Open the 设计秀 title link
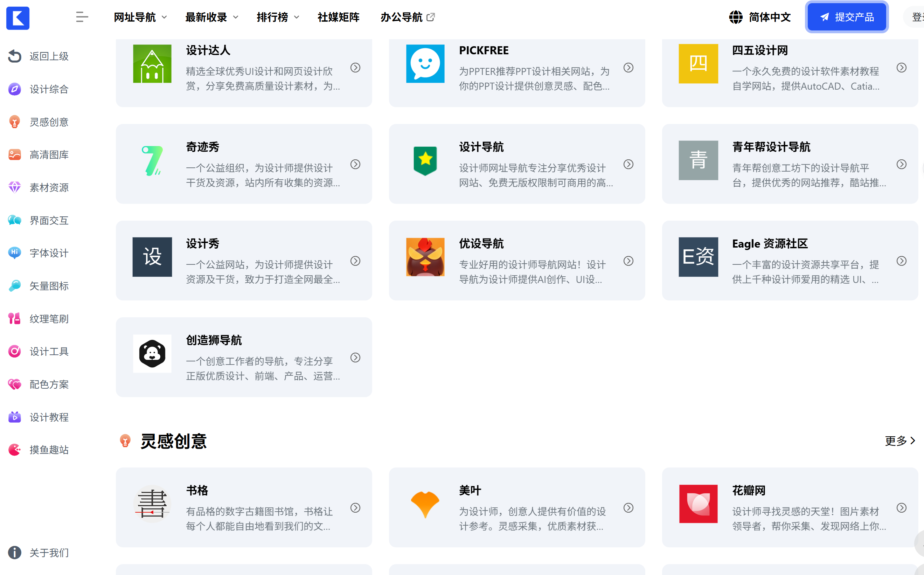Screen dimensions: 924x575 (x=203, y=243)
